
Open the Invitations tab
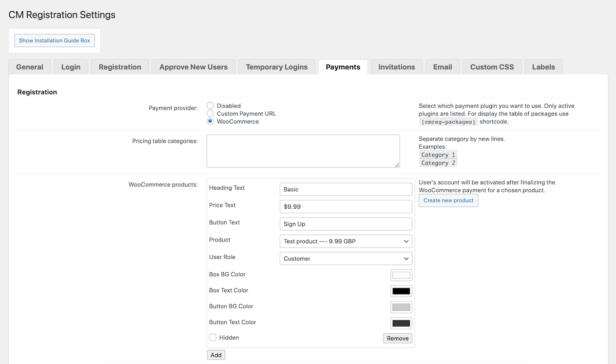(397, 67)
